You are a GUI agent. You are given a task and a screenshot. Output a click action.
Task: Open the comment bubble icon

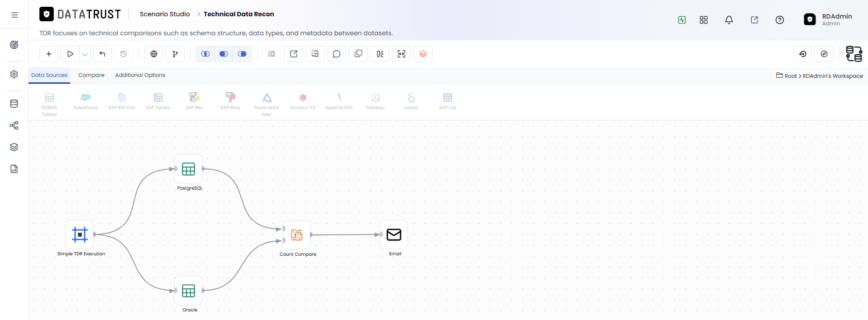(x=337, y=54)
